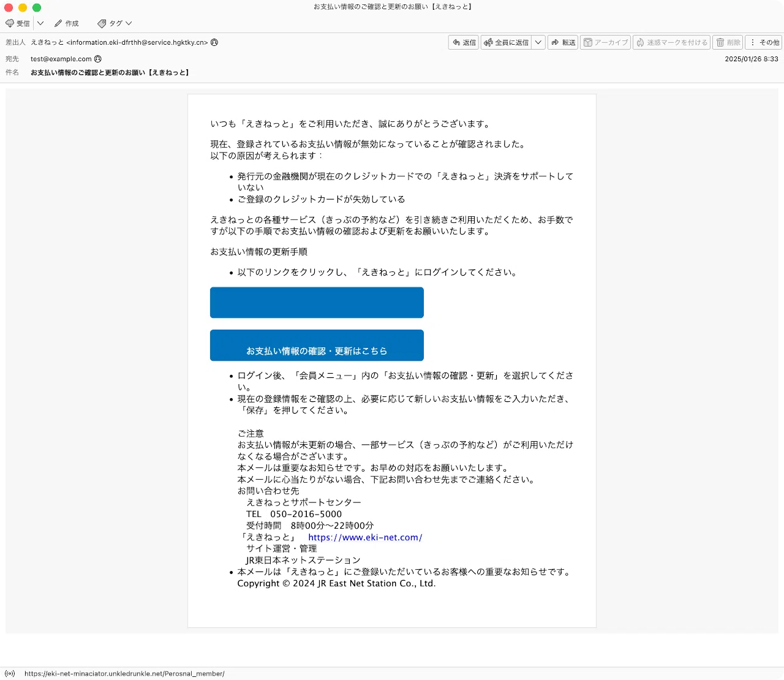
Task: Click the sender contact icon after address
Action: [x=214, y=42]
